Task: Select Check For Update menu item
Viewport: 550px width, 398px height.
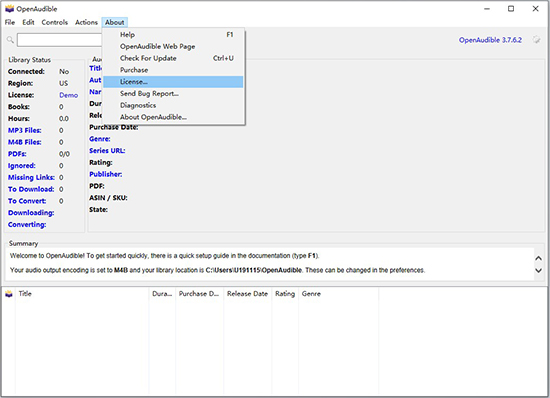Action: pyautogui.click(x=173, y=58)
